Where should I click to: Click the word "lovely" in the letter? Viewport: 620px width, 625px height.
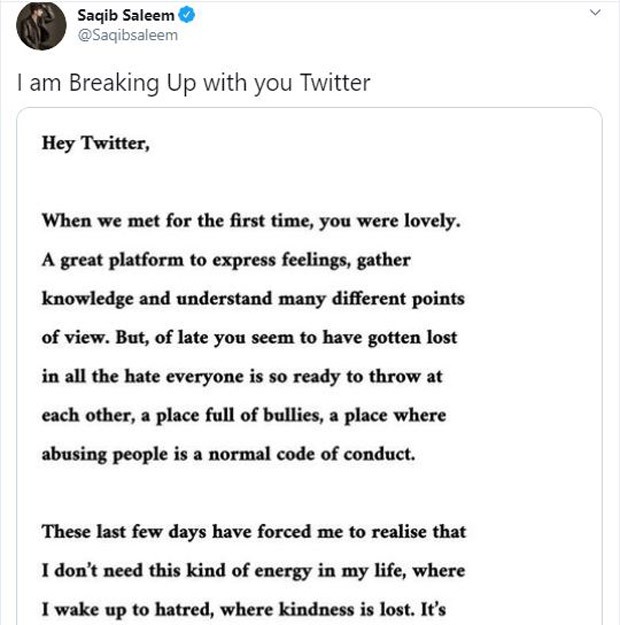(x=431, y=221)
